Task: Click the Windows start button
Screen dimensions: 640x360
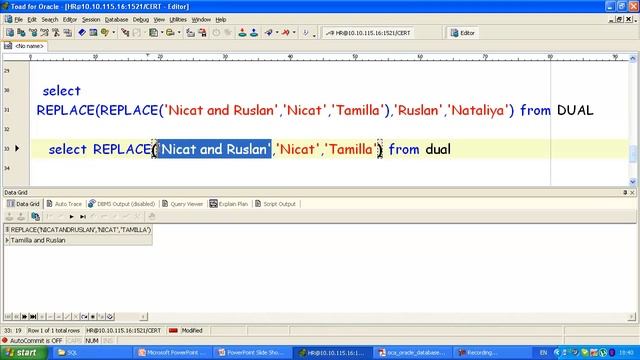Action: click(x=23, y=353)
